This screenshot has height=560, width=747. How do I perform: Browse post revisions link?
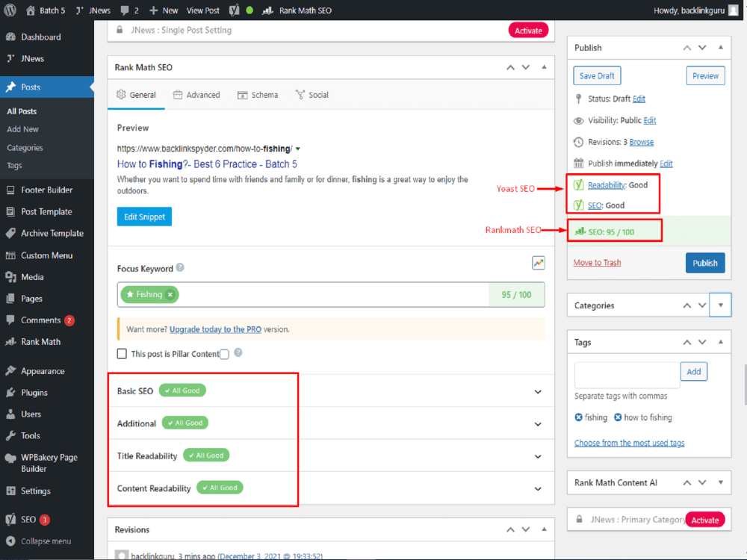pyautogui.click(x=641, y=142)
